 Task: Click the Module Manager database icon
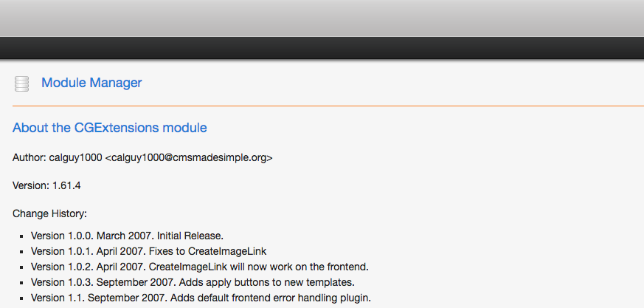[x=22, y=83]
